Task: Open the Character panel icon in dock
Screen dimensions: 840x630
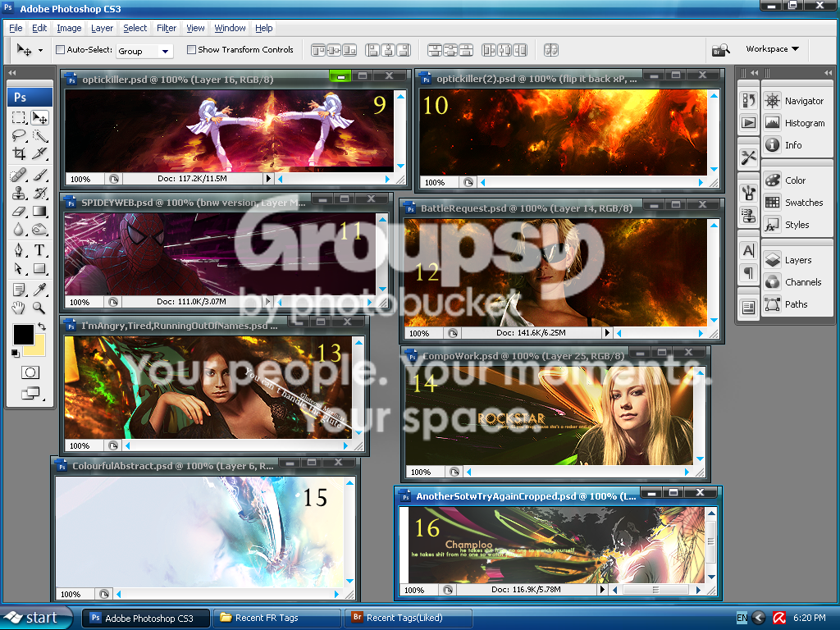Action: click(x=748, y=250)
